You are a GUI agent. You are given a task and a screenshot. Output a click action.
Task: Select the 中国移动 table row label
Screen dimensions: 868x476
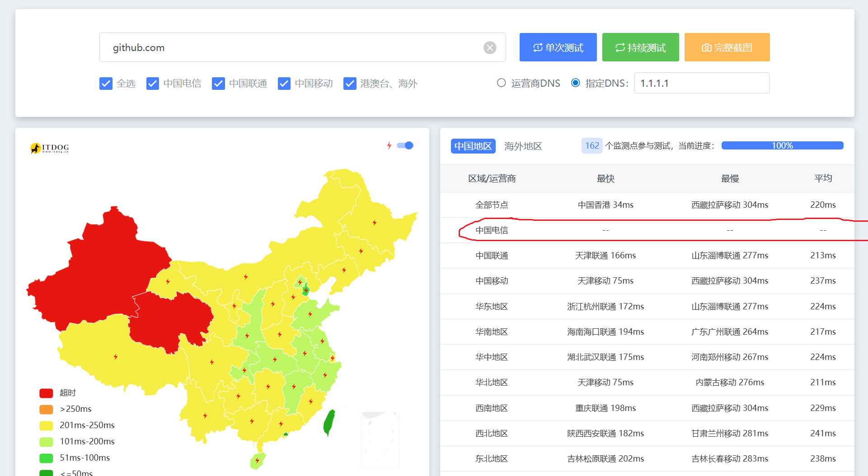[492, 281]
